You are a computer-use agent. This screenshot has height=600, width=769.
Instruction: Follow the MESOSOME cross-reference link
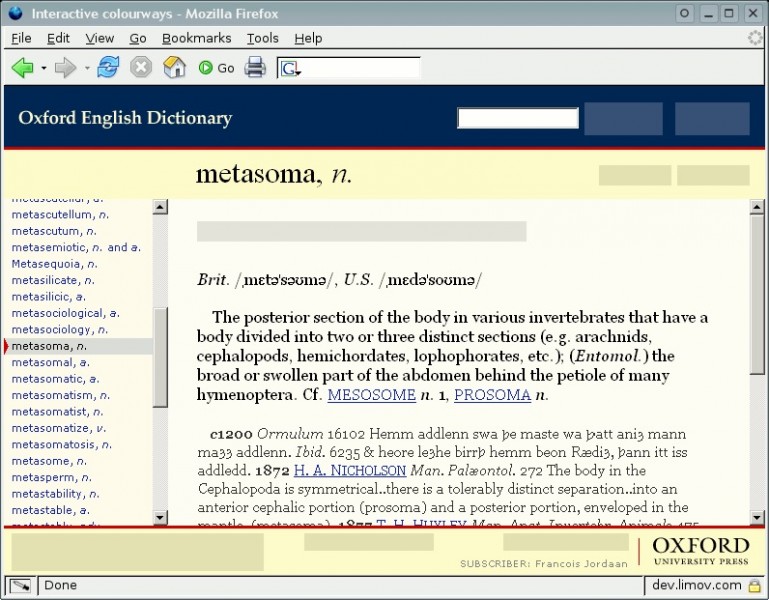[371, 395]
